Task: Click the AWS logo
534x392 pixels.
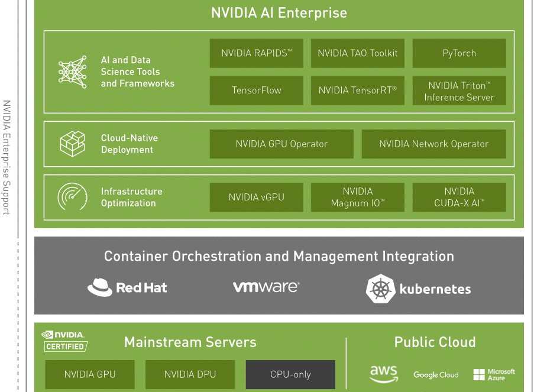Action: [x=384, y=374]
